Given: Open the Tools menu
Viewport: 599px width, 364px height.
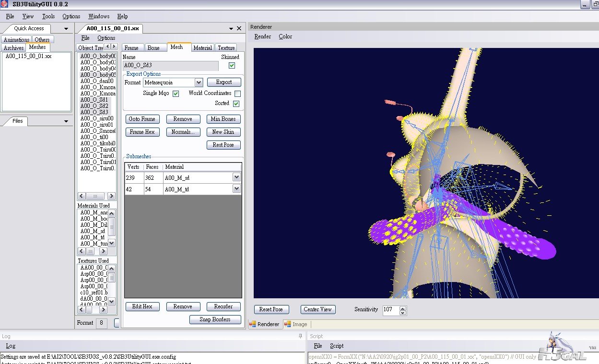Looking at the screenshot, I should tap(48, 16).
